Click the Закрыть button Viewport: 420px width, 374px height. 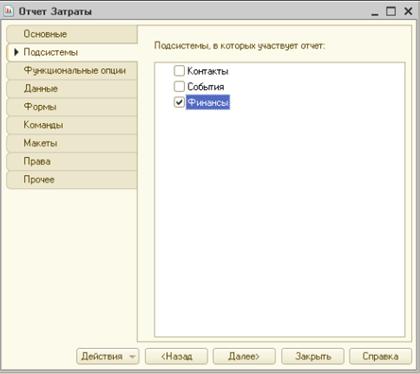pos(313,356)
